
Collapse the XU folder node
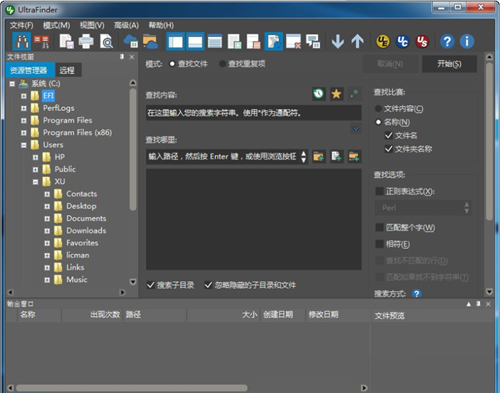click(35, 182)
